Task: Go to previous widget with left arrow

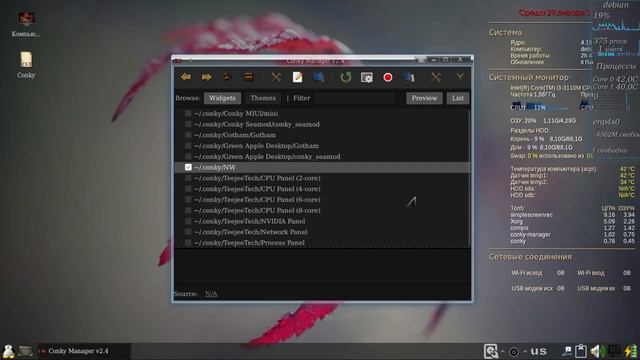Action: [186, 77]
